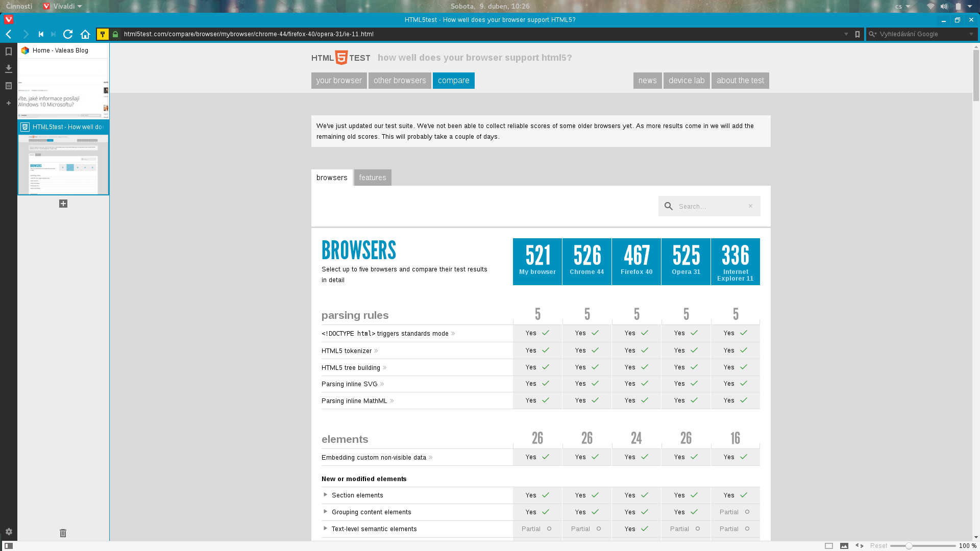Reset the page zoom level
Screen dimensions: 980x551
point(878,546)
